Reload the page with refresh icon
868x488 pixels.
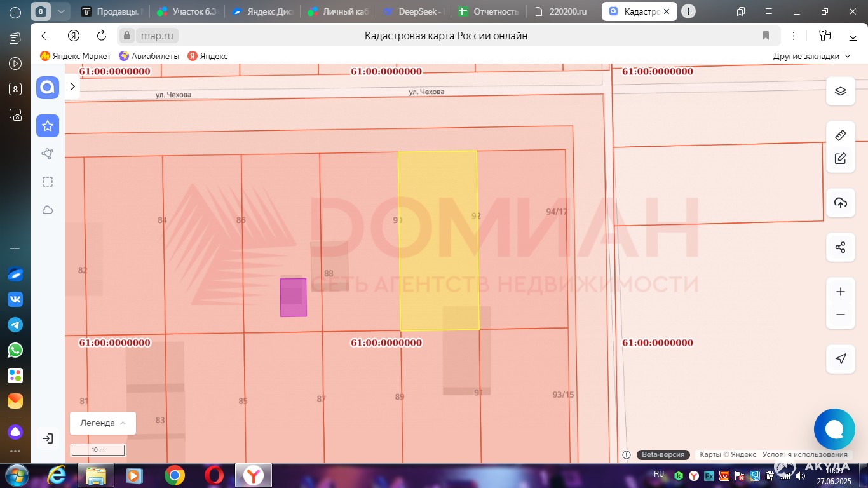click(x=102, y=36)
